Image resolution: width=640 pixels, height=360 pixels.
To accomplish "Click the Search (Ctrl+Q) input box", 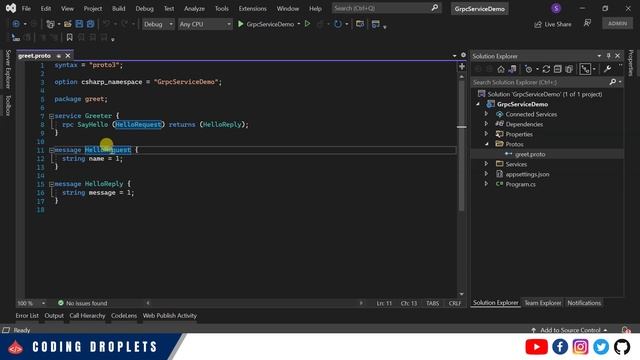I will (x=386, y=8).
